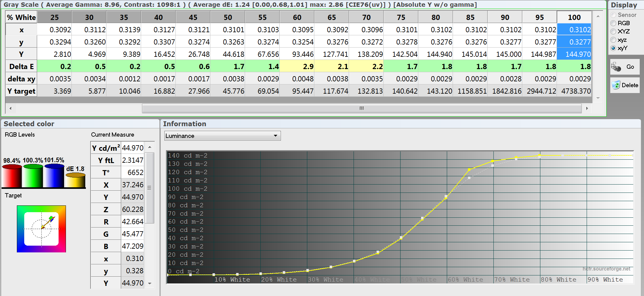This screenshot has height=296, width=644.
Task: Click the Y target row header
Action: (x=21, y=91)
